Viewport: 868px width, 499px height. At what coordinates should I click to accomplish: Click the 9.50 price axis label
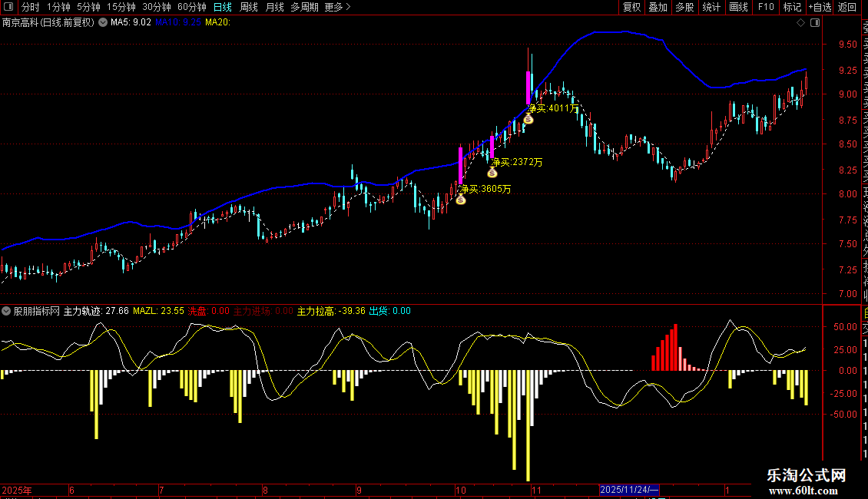click(848, 45)
